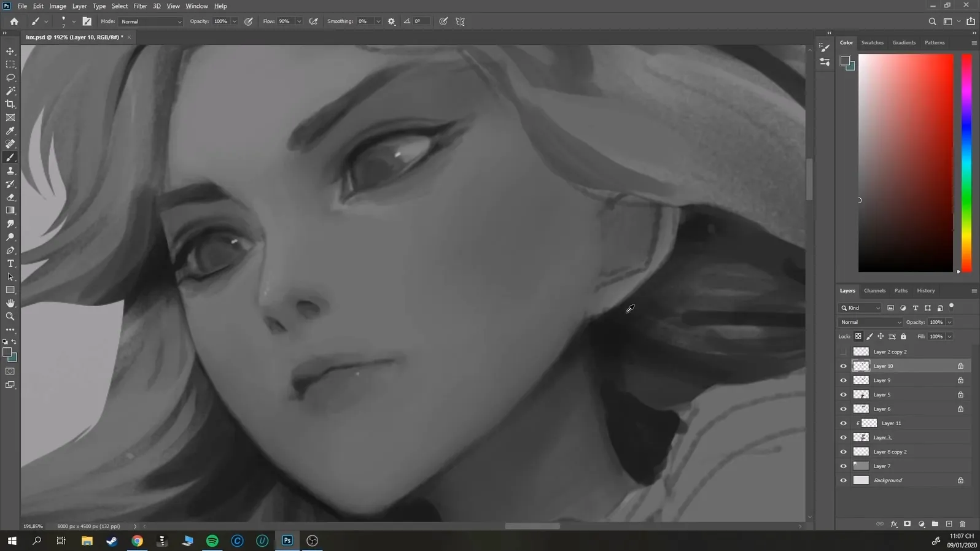
Task: Open the Filter menu
Action: tap(140, 6)
